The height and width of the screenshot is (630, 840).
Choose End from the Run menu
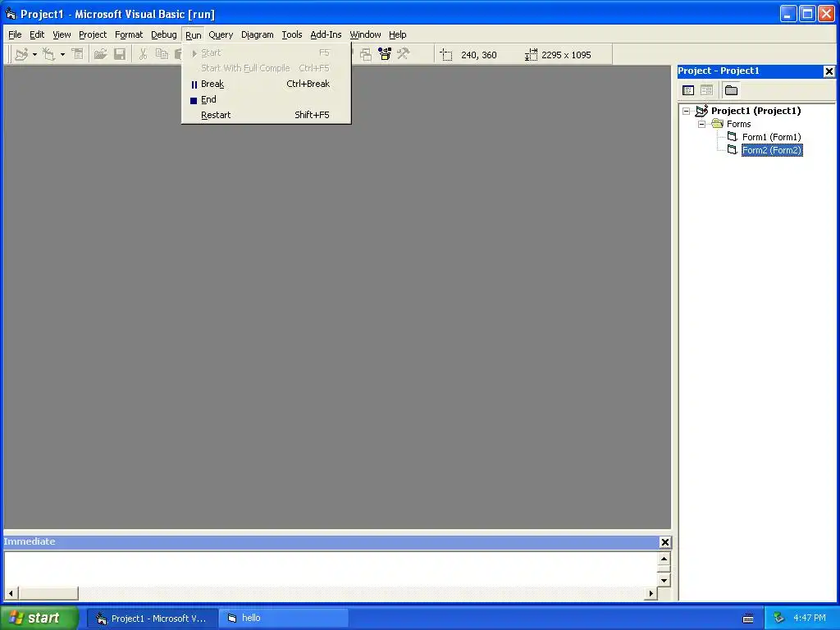267,99
